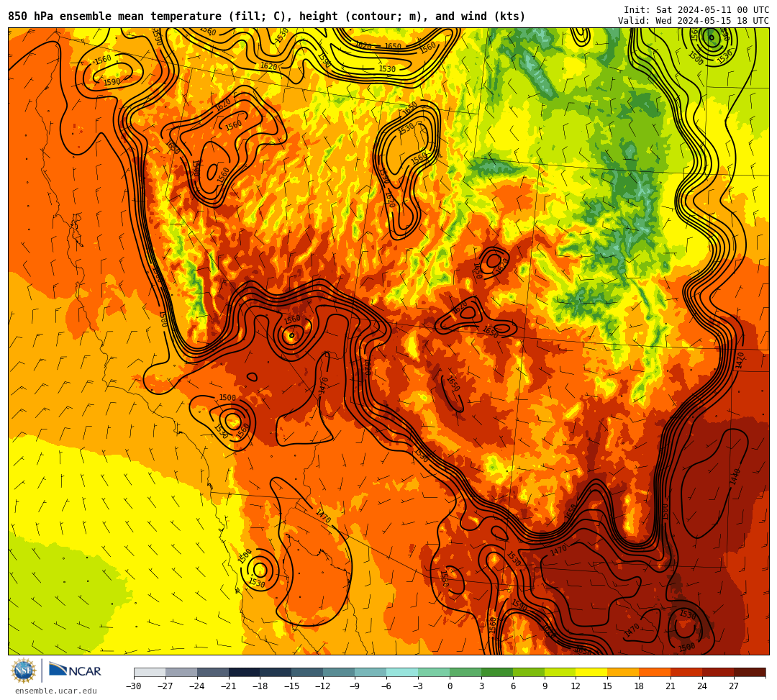Click the -12 label under the color bar

click(323, 686)
